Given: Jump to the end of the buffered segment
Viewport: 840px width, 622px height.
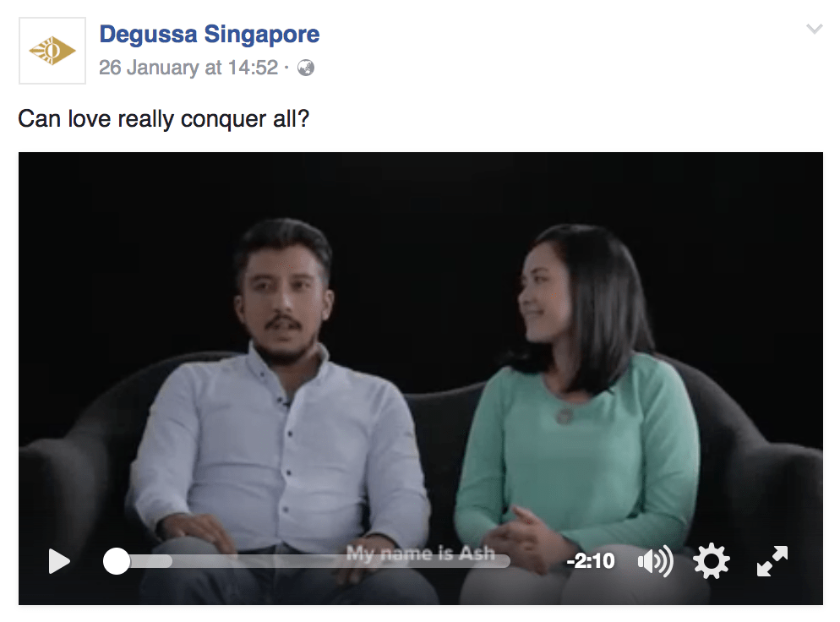Looking at the screenshot, I should [171, 561].
